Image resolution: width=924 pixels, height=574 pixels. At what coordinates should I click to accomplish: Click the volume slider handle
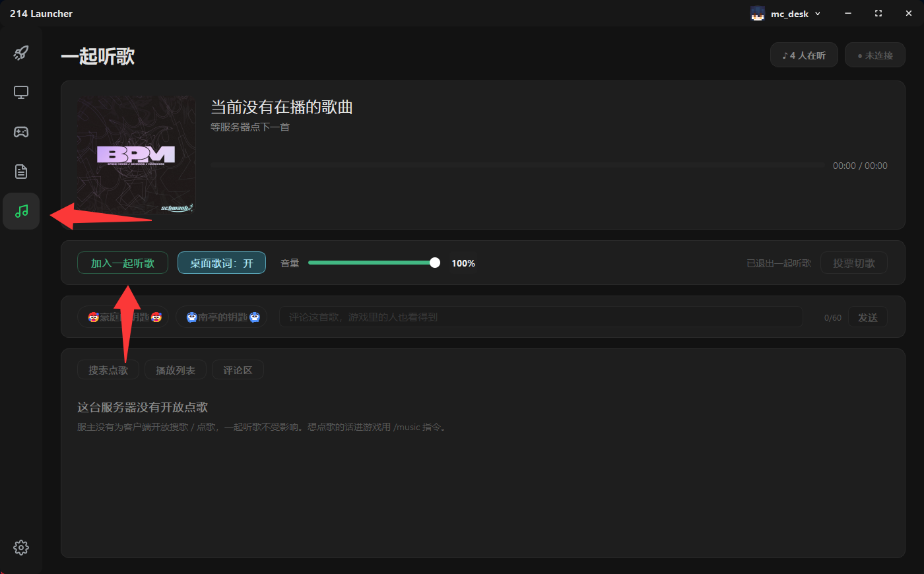(435, 263)
